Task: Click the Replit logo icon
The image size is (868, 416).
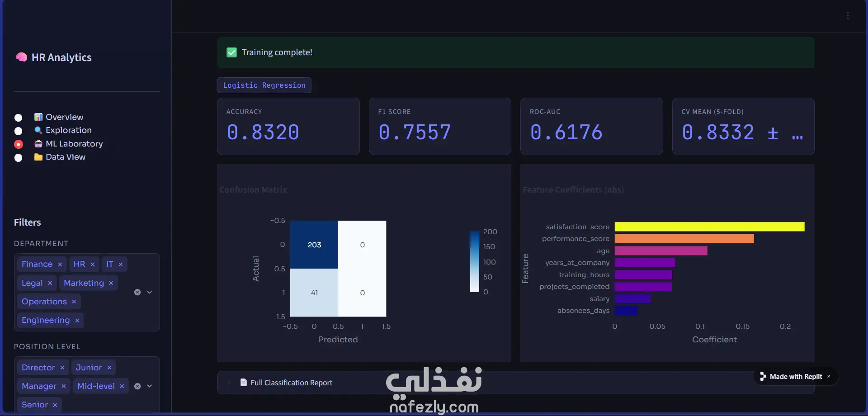Action: tap(763, 376)
